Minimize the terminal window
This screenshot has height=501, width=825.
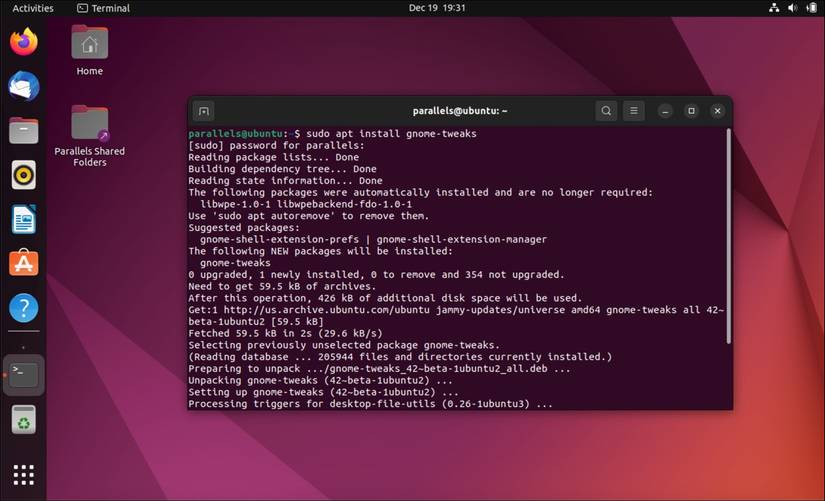[665, 111]
